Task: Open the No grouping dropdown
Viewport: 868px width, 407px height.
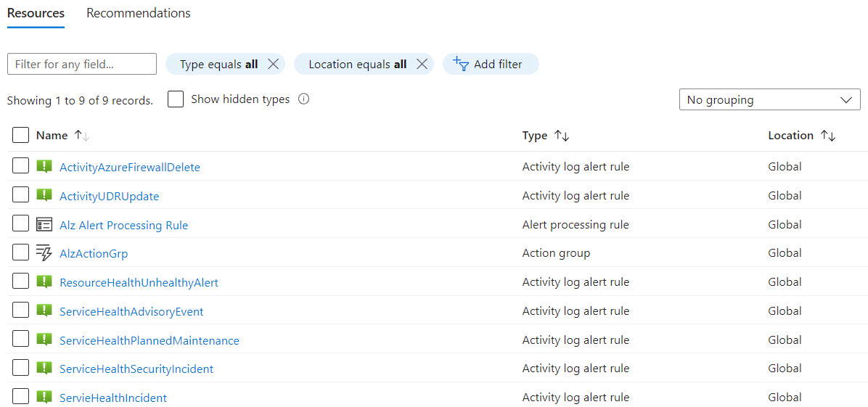Action: tap(769, 100)
